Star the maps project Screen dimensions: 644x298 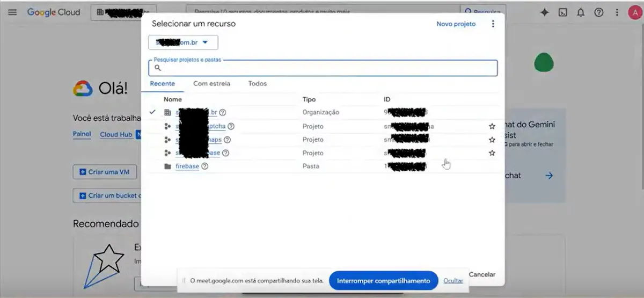tap(492, 140)
